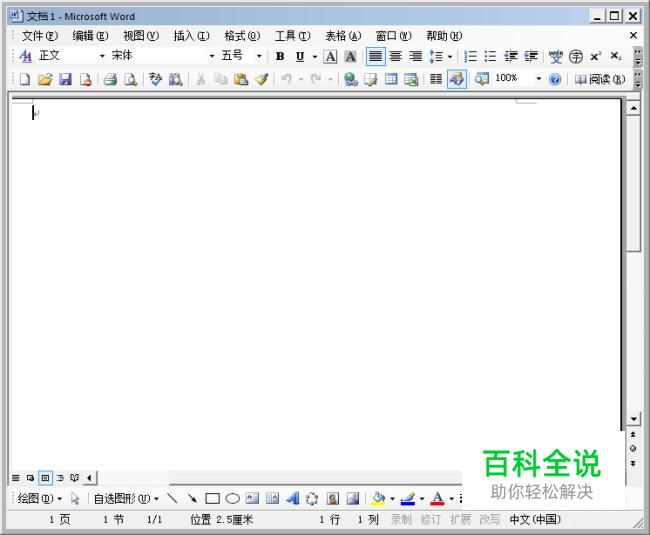Open the 文件 menu

pos(39,36)
